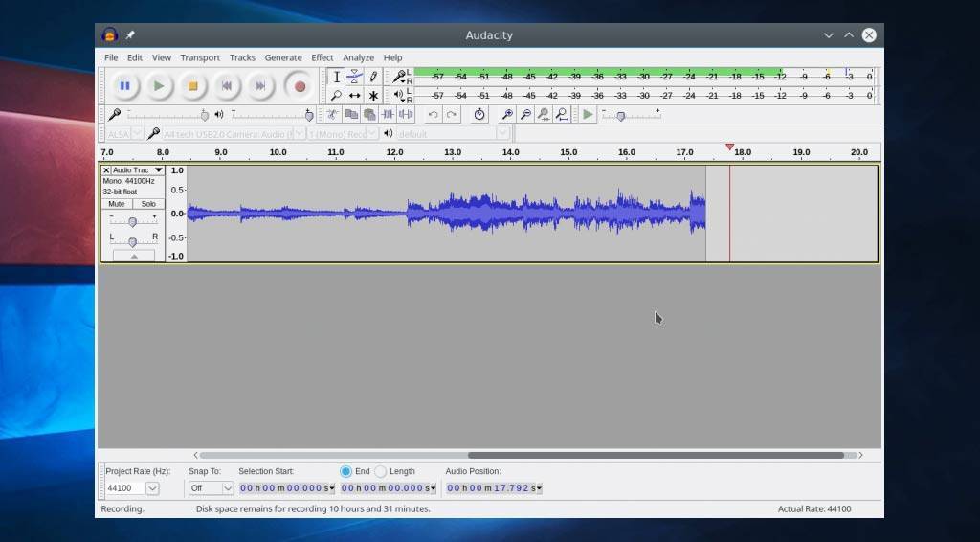
Task: Open the Audio Track name dropdown menu
Action: click(x=158, y=170)
